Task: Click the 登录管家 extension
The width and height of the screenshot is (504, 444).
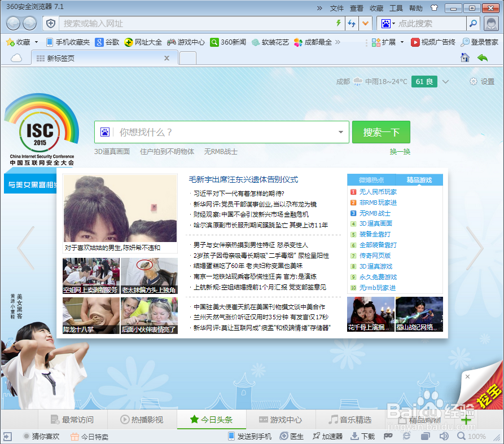Action: pyautogui.click(x=479, y=42)
